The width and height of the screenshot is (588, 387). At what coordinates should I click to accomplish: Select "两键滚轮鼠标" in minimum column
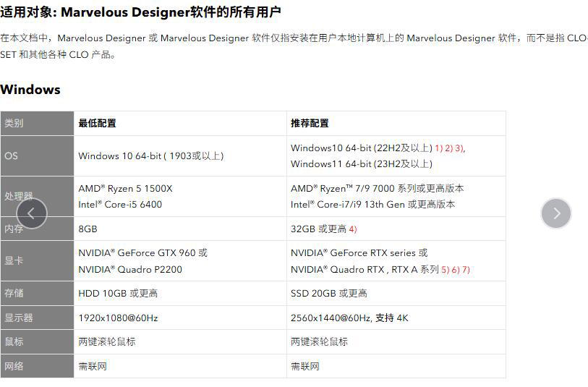pyautogui.click(x=107, y=341)
